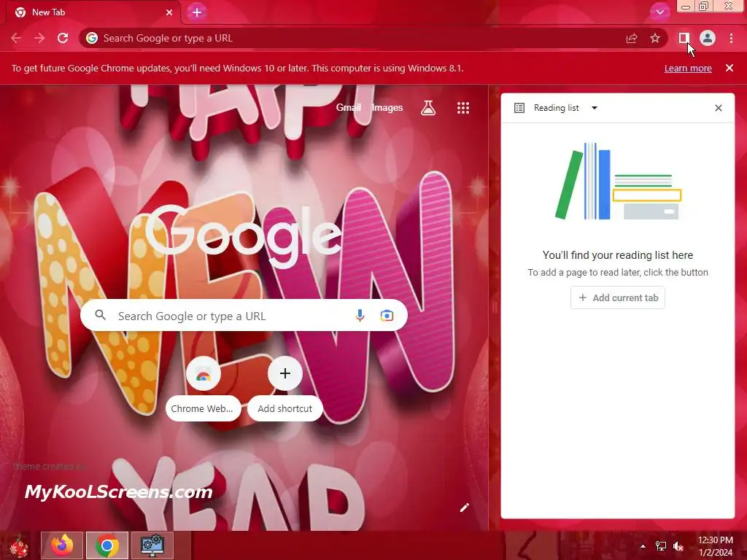Open the settings app on taskbar
Viewport: 747px width, 560px height.
(x=152, y=545)
